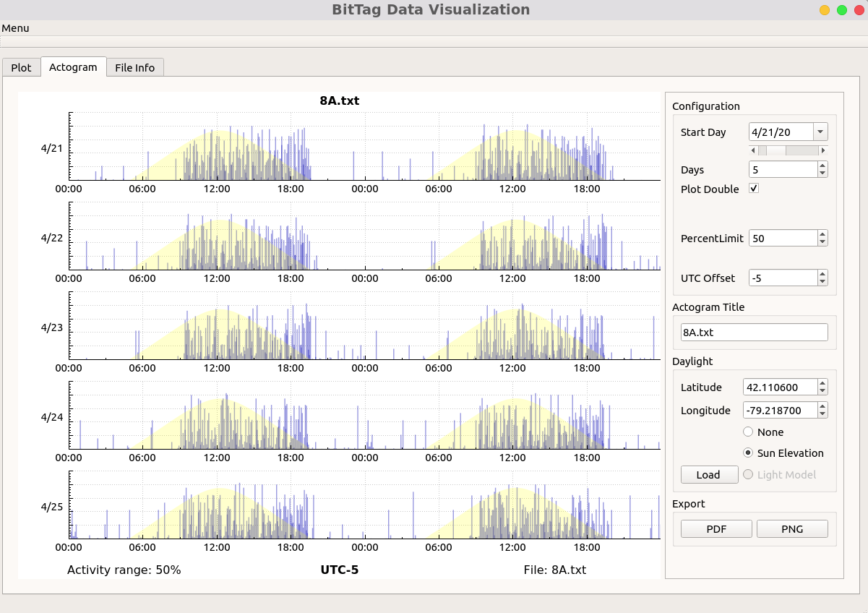Click the UTC Offset value field

pyautogui.click(x=783, y=278)
